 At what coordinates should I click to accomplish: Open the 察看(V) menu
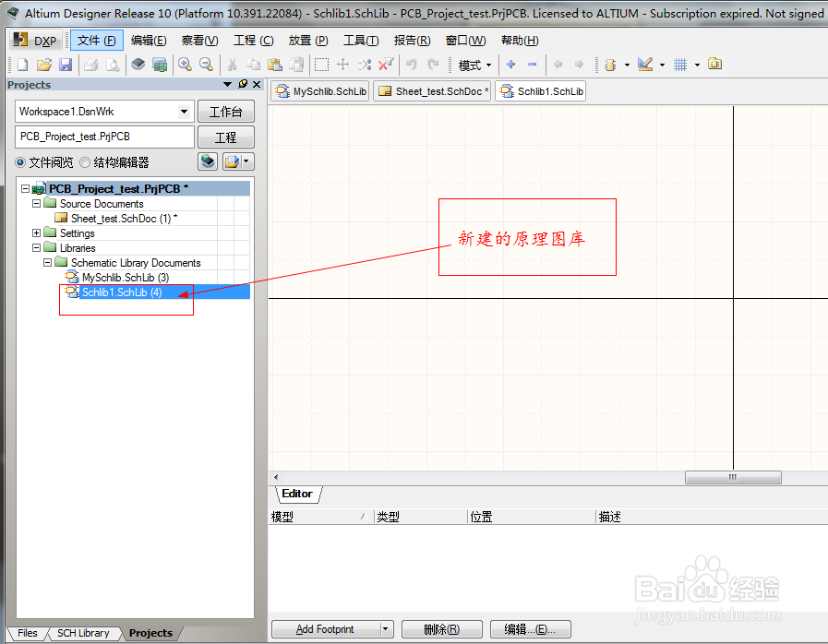(x=199, y=41)
